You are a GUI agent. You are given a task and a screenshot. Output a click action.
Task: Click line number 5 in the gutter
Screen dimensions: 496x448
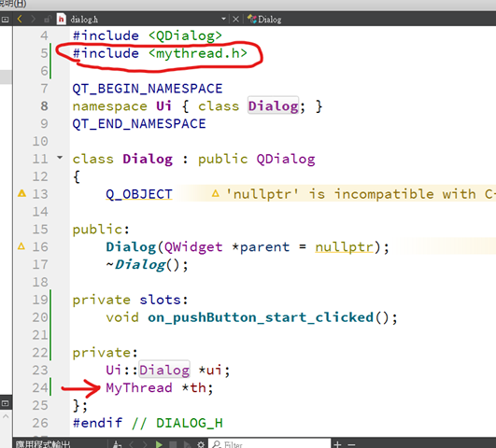coord(44,53)
